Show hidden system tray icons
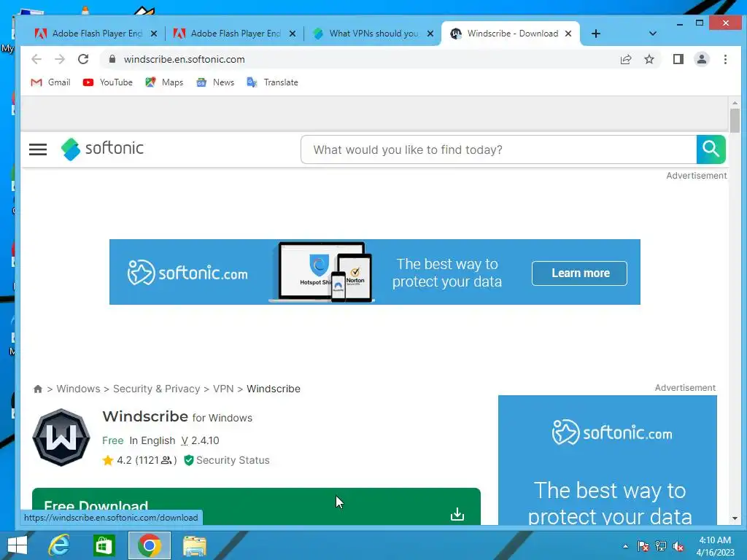The height and width of the screenshot is (560, 747). click(x=625, y=546)
